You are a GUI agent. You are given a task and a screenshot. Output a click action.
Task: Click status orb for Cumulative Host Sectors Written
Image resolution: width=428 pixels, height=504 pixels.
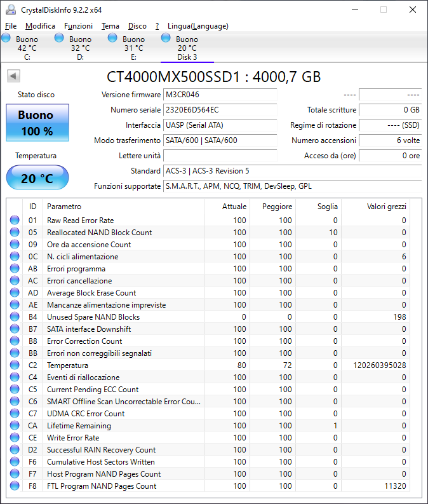point(15,461)
